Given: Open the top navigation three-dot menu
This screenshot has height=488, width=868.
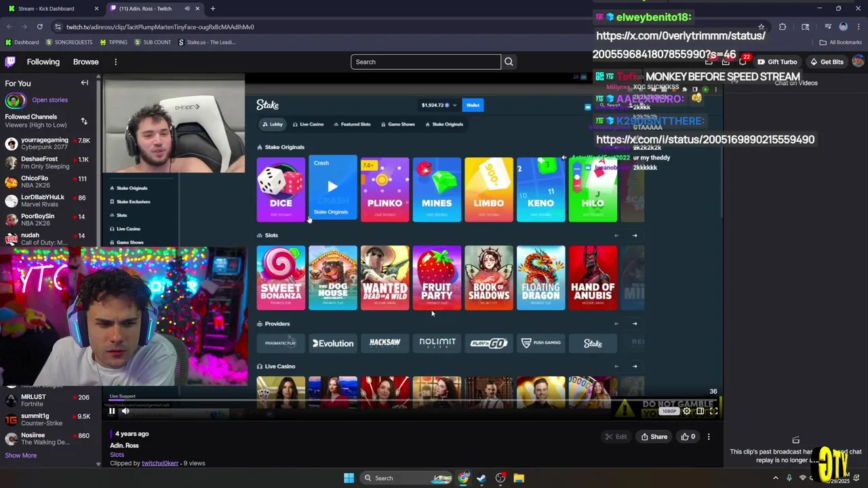Looking at the screenshot, I should coord(115,62).
